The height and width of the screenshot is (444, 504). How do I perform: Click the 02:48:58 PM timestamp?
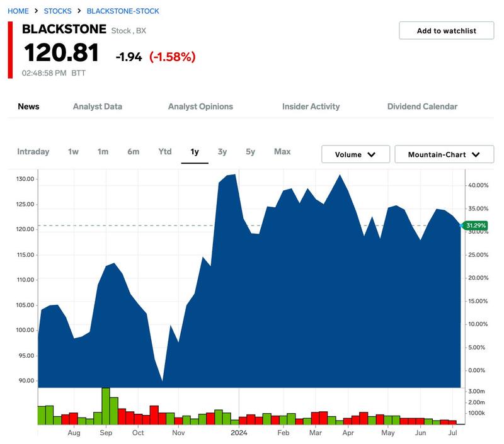[44, 73]
